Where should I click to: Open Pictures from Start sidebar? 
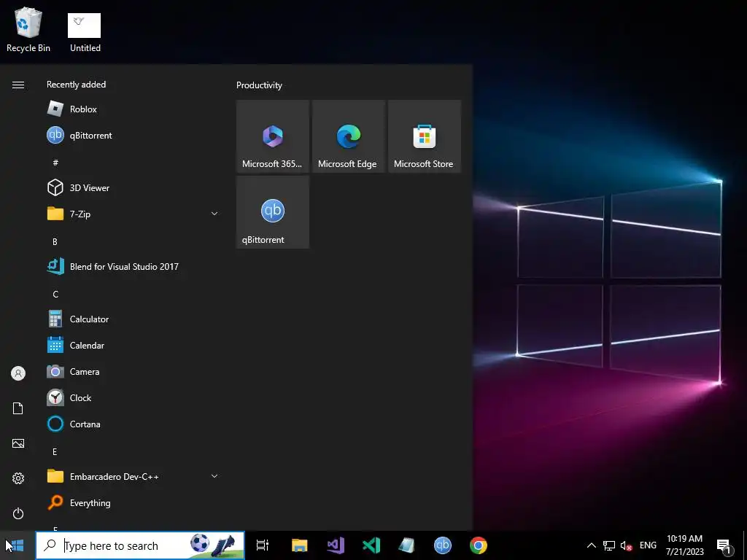coord(18,443)
